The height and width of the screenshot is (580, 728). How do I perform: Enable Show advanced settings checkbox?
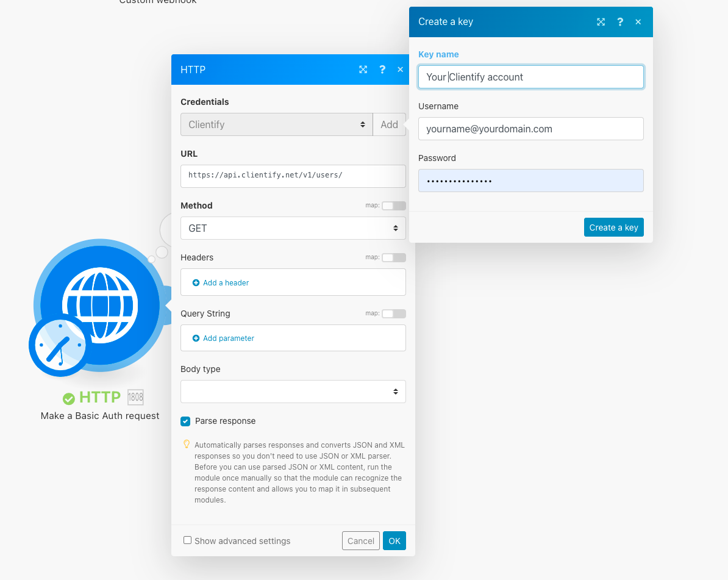(x=188, y=540)
